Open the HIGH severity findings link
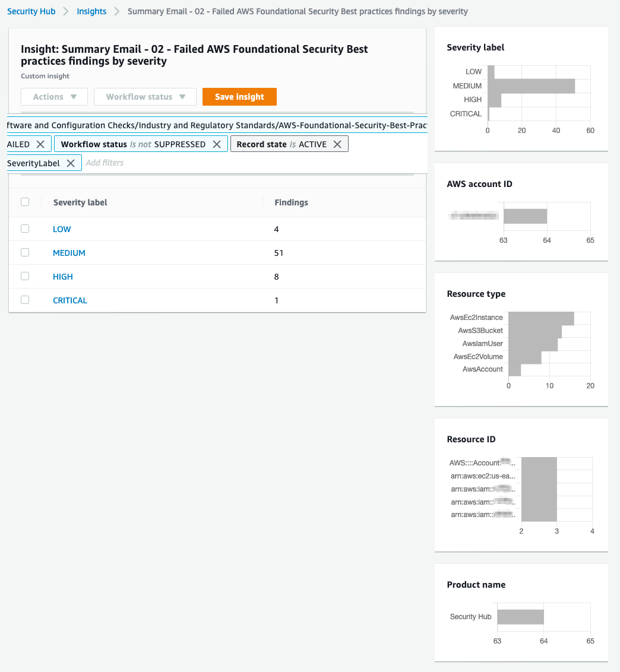This screenshot has width=620, height=672. click(x=62, y=276)
